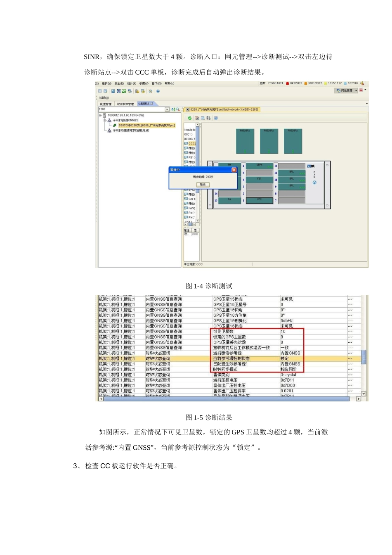Screen dimensions: 392x555
Task: Click the FS1 board in slot 4
Action: [x=260, y=180]
